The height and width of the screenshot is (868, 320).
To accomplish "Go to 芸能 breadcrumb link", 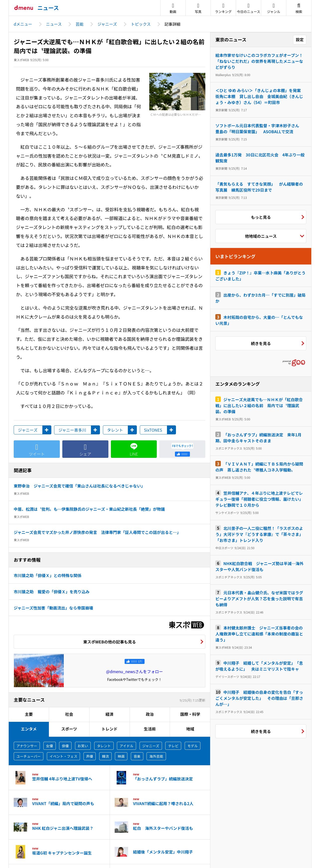I will click(x=80, y=24).
